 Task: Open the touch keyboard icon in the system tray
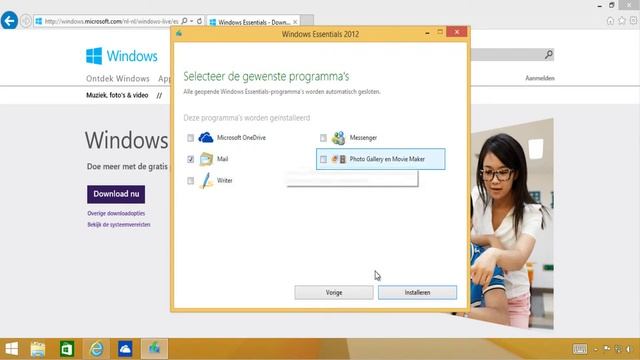tap(580, 349)
